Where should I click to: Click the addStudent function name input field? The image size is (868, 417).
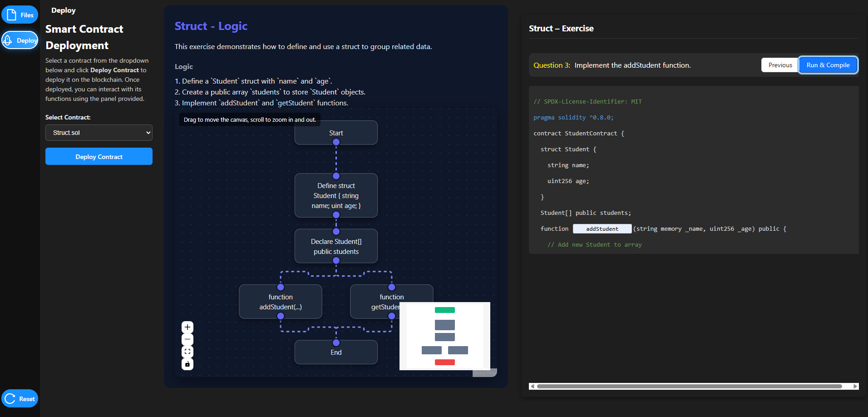click(x=602, y=229)
